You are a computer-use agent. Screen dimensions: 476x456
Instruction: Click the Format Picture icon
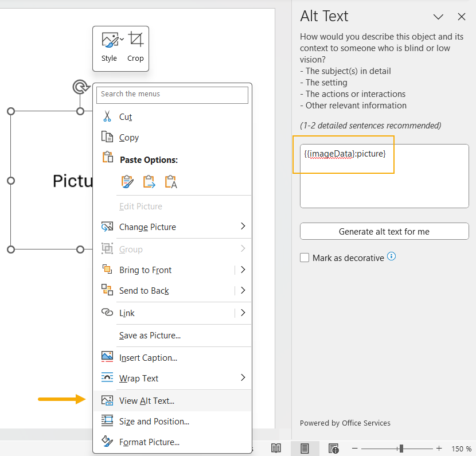click(107, 441)
